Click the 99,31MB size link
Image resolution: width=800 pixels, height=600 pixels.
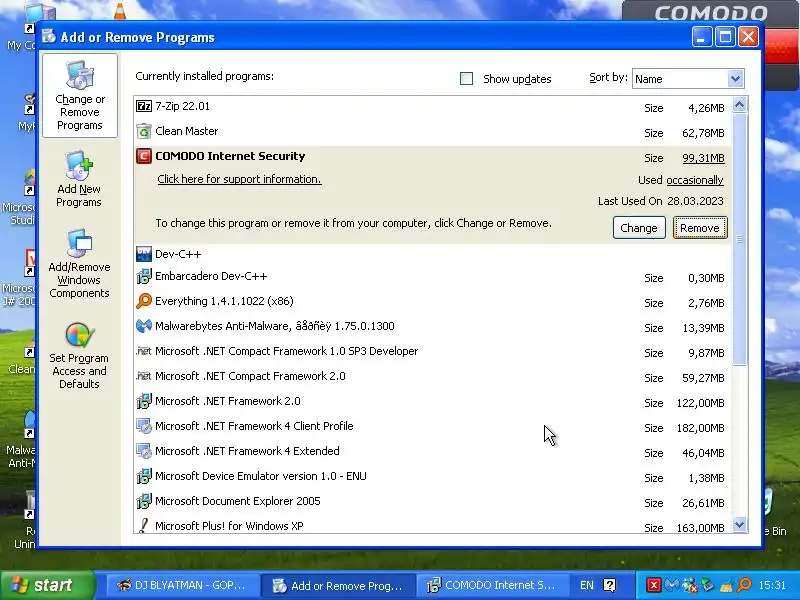pos(703,158)
